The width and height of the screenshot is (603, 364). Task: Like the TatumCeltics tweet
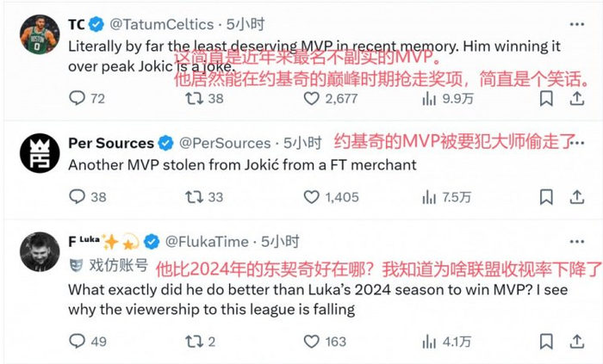click(x=312, y=99)
